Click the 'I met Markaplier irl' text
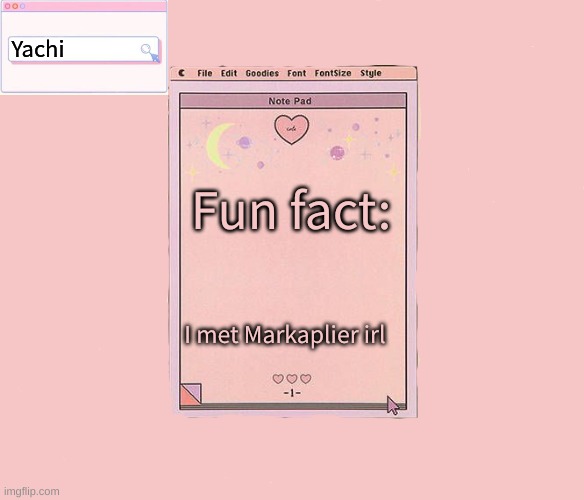Screen dimensions: 584x500 (285, 335)
